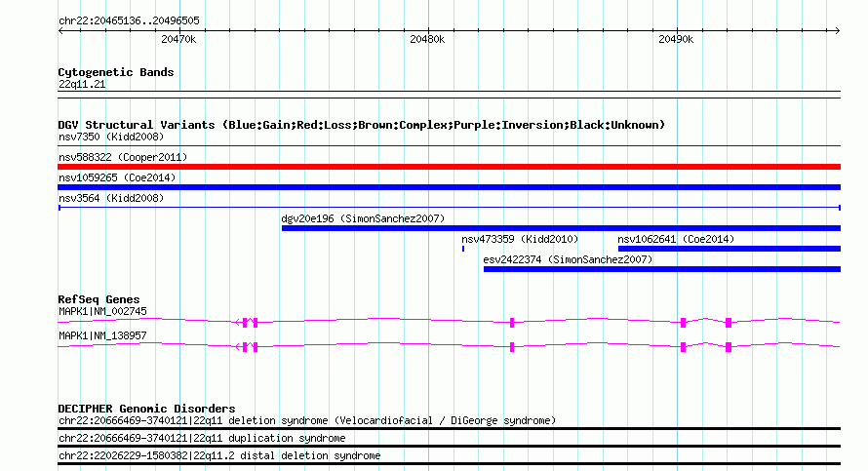Click the dgv20e196 (SimonSanchez2007) label
Image resolution: width=868 pixels, height=471 pixels.
pyautogui.click(x=363, y=218)
